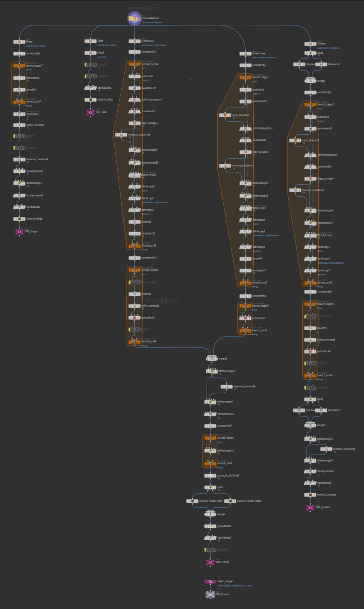
Task: Select the foreach_begin7 block node
Action: [x=19, y=66]
